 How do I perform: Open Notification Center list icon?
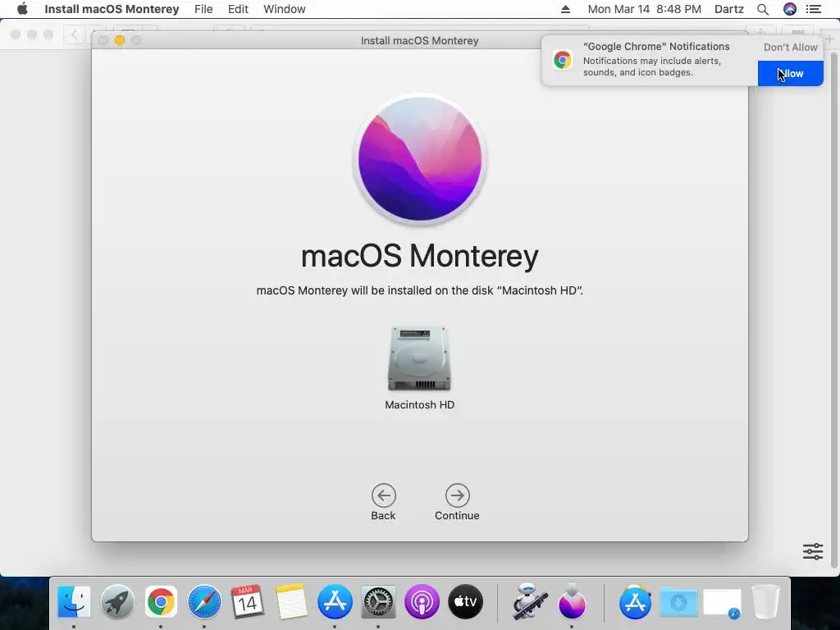point(814,9)
